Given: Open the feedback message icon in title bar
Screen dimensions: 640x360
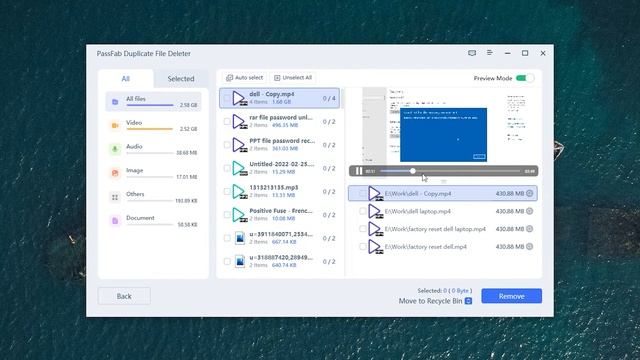Looking at the screenshot, I should pyautogui.click(x=472, y=53).
